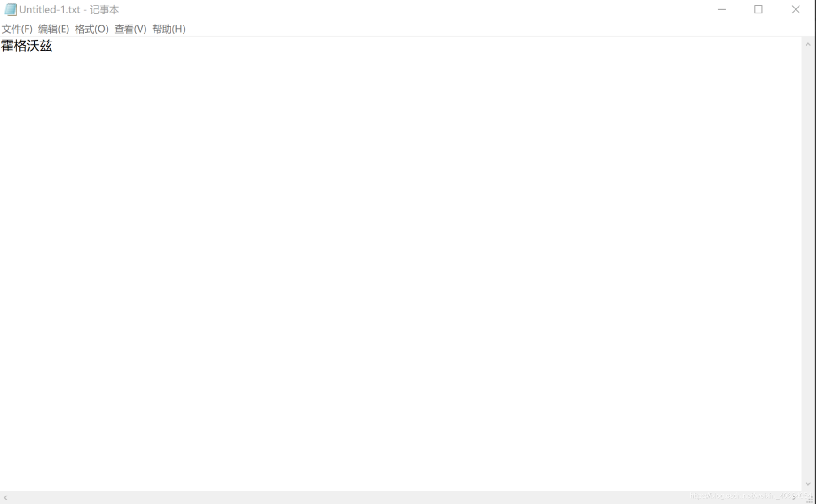Close the Untitled-1.txt Notepad window

795,9
